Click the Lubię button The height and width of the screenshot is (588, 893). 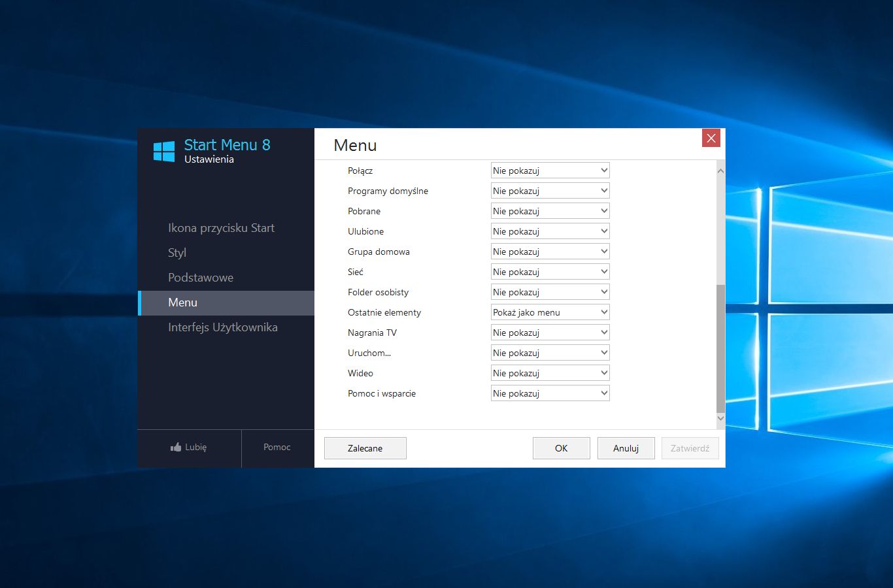(x=189, y=448)
